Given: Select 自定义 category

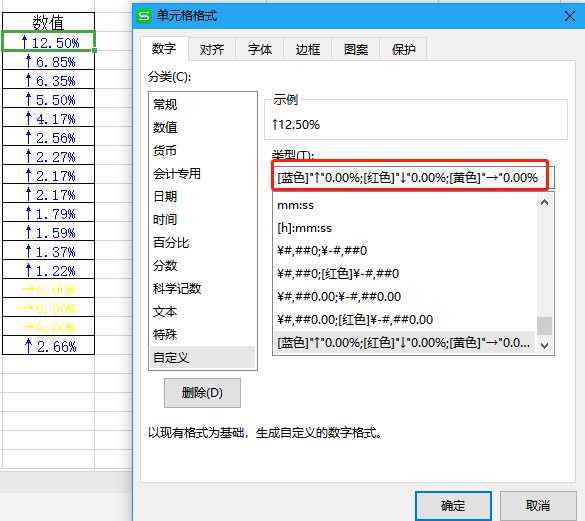Looking at the screenshot, I should click(x=203, y=358).
